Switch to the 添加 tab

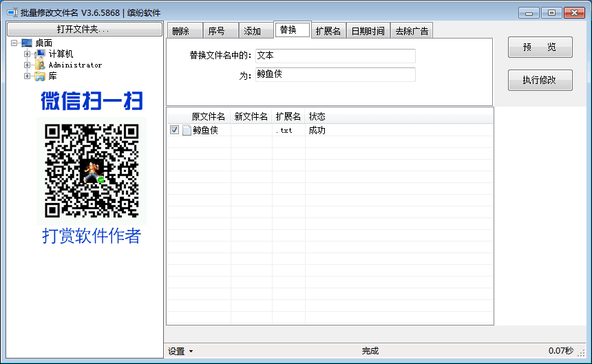tap(256, 31)
